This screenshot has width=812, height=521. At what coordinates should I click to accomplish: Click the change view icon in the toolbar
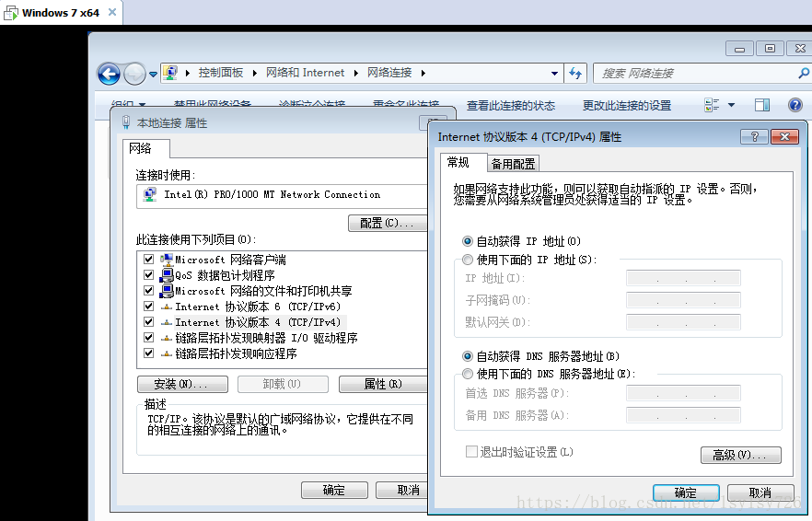(712, 105)
